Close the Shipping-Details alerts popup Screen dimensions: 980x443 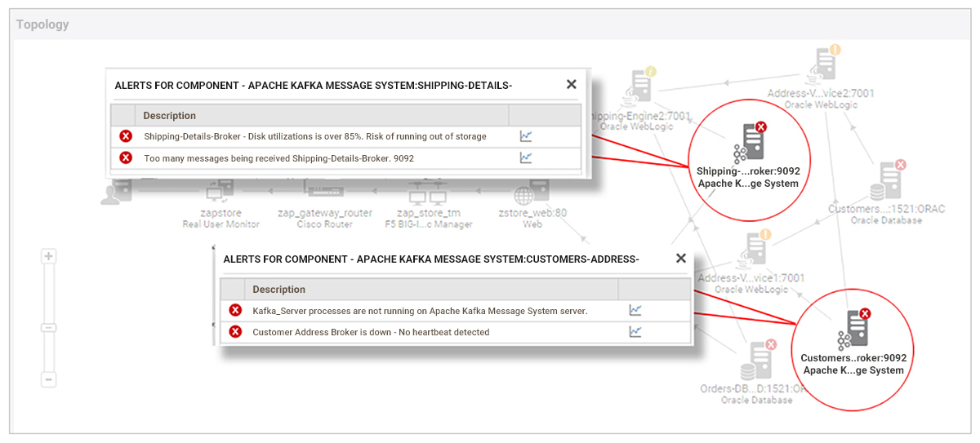572,84
